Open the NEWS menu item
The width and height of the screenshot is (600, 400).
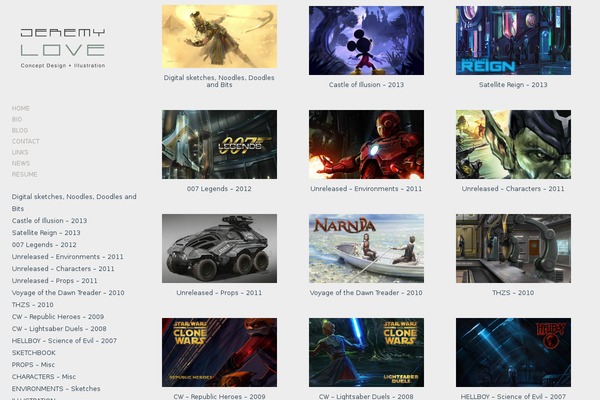coord(21,163)
